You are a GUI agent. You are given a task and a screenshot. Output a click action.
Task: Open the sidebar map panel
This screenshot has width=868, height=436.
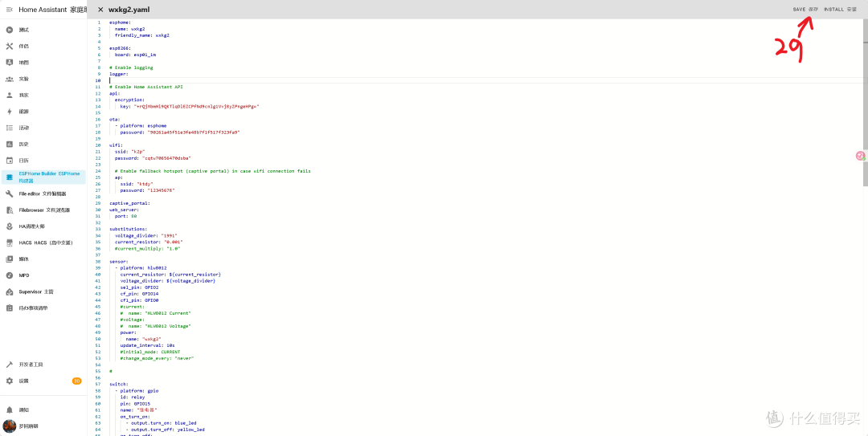pyautogui.click(x=24, y=63)
